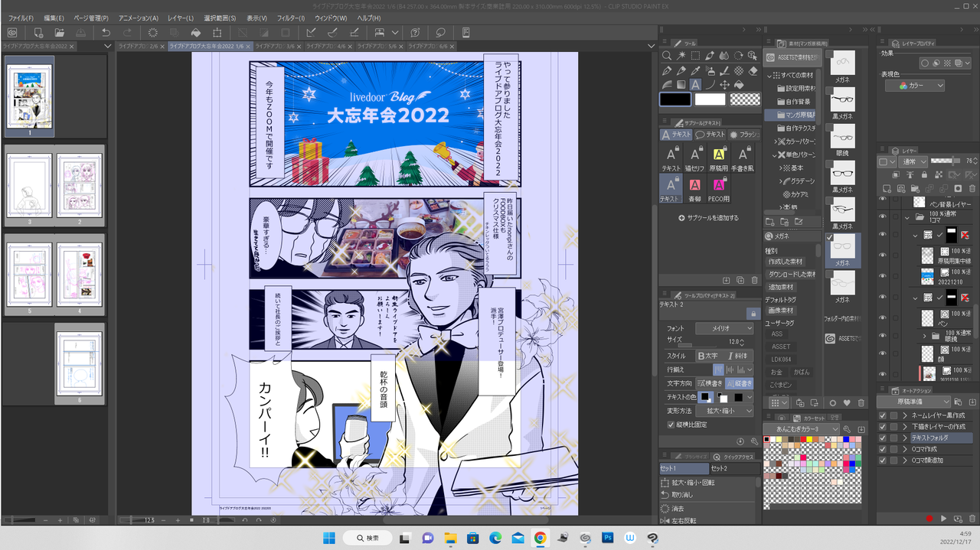980x550 pixels.
Task: Click the New document icon in command bar
Action: pos(38,33)
